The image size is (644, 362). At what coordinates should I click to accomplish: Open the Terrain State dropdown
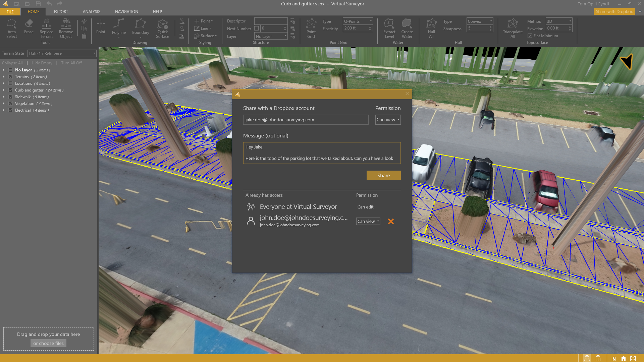pyautogui.click(x=62, y=54)
